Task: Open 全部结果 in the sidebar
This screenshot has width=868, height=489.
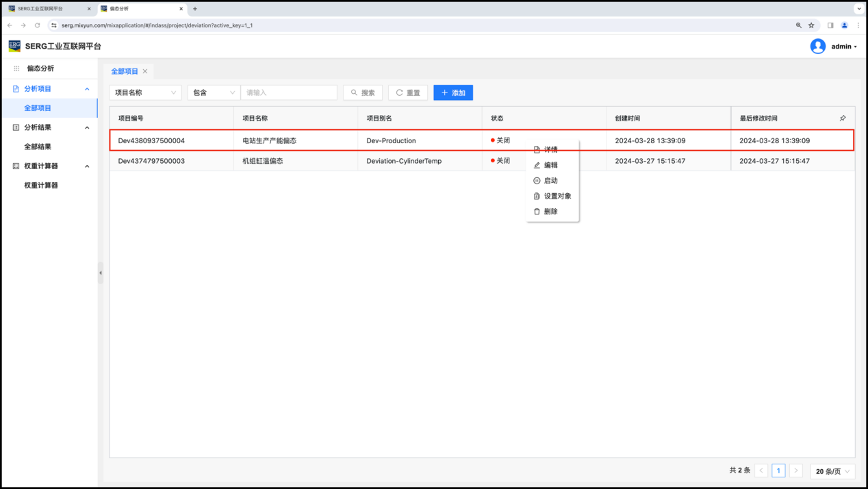Action: coord(38,147)
